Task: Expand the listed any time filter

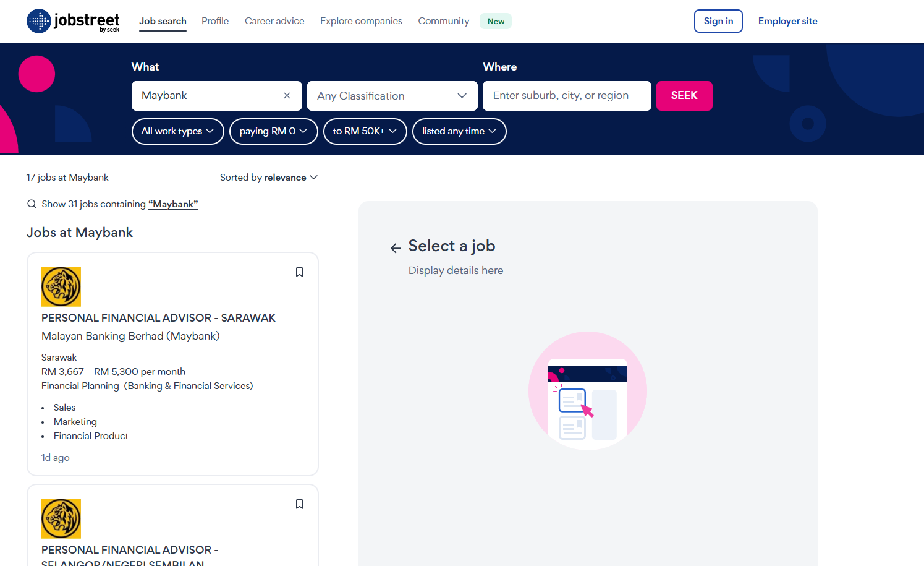Action: (x=459, y=131)
